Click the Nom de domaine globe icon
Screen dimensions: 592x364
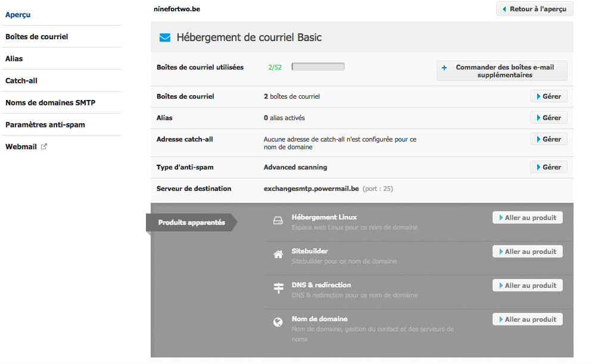278,322
